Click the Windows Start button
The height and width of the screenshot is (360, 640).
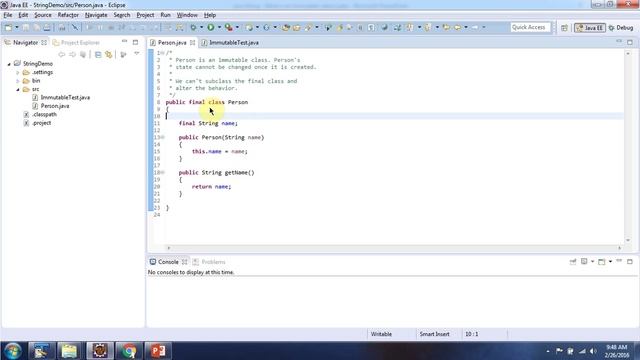tap(13, 351)
